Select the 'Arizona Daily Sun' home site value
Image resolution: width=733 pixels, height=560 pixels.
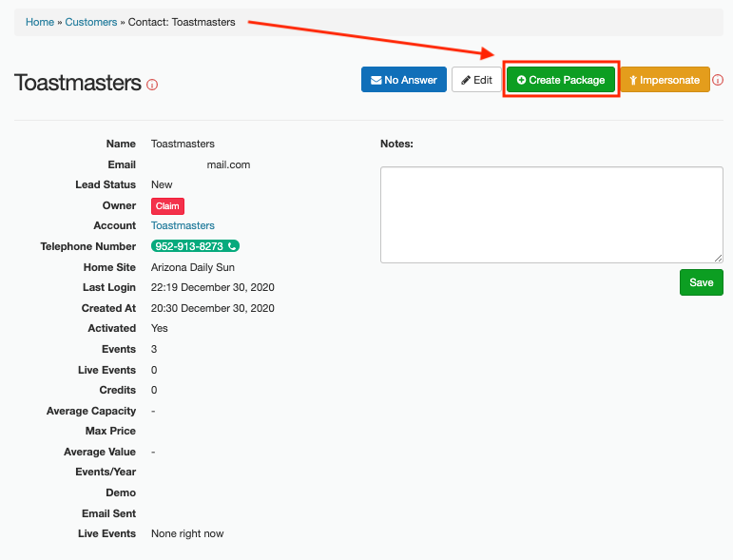pyautogui.click(x=193, y=267)
